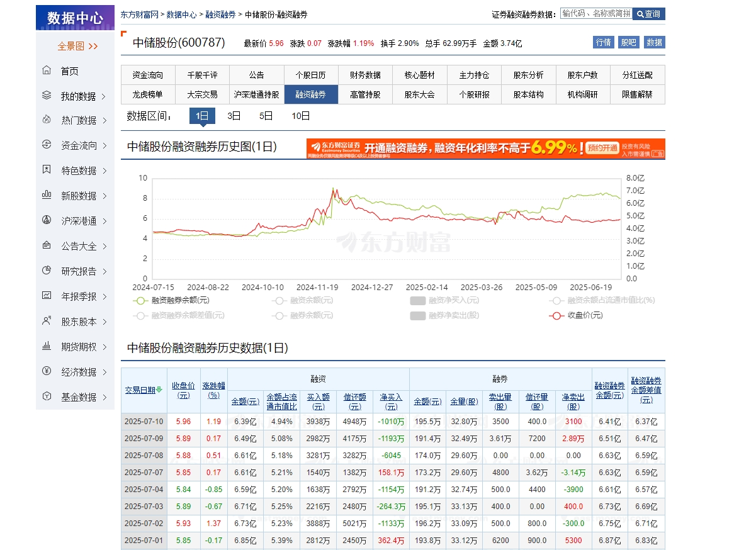Click the pie chart icon beside 研究报告

47,271
